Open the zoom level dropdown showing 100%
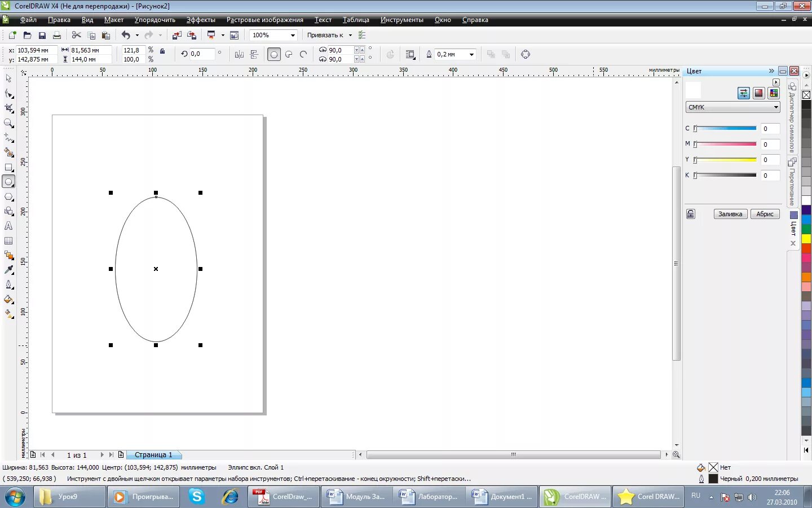 293,35
